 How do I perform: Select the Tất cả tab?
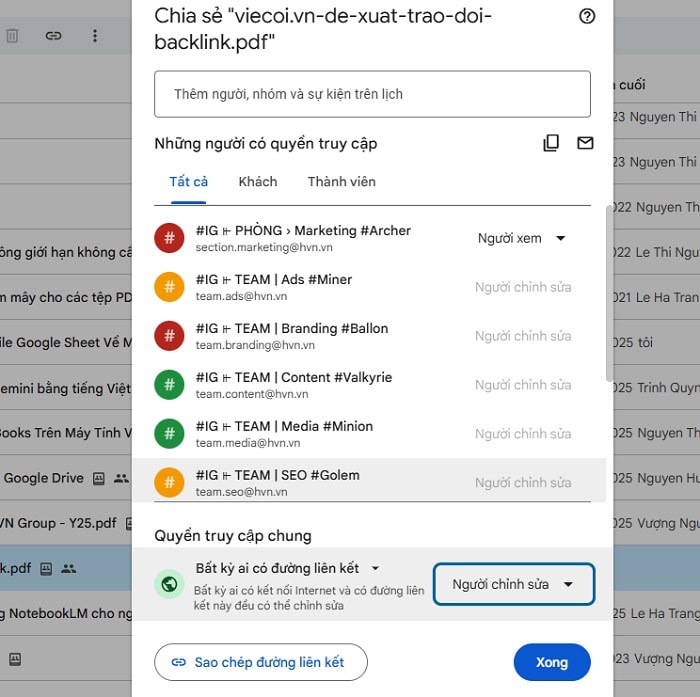(189, 182)
